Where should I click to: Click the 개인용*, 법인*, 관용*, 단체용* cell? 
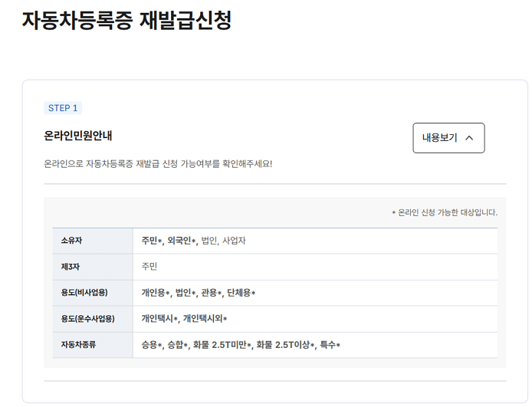[x=315, y=293]
